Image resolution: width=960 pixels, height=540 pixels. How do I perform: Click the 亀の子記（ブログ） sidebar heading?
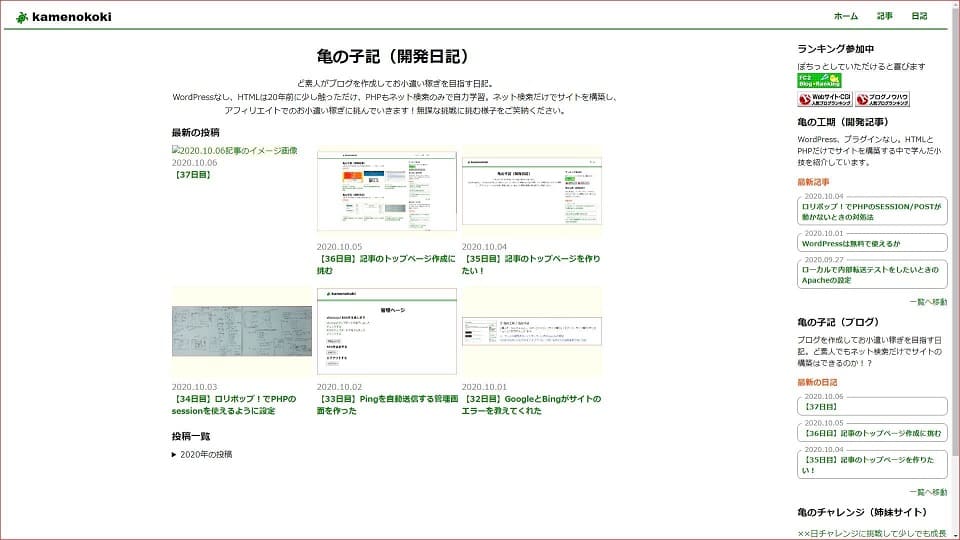point(839,321)
